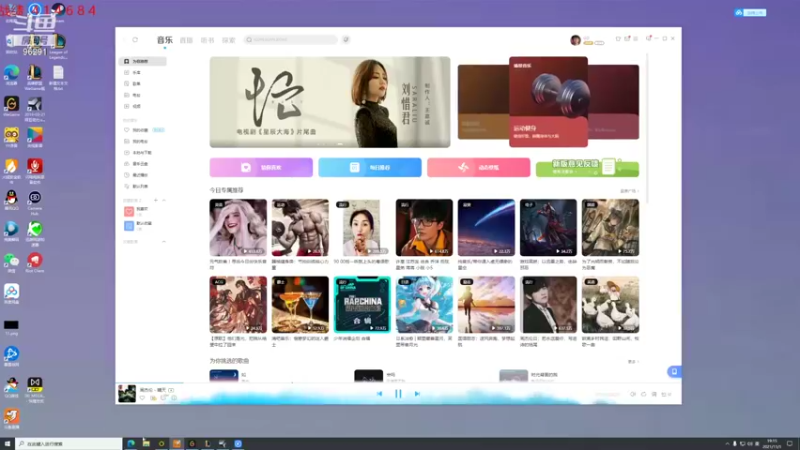Open the 直播 tab
The width and height of the screenshot is (800, 450).
click(186, 40)
